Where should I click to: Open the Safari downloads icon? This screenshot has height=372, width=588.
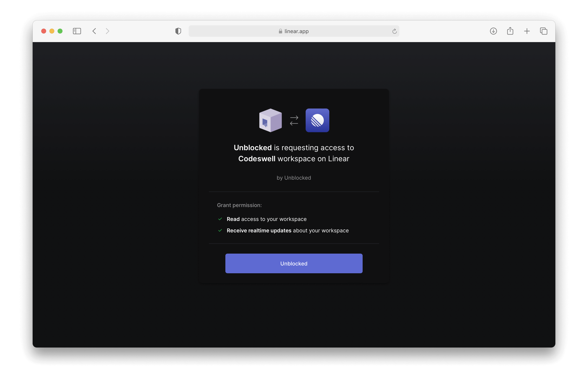(x=493, y=31)
